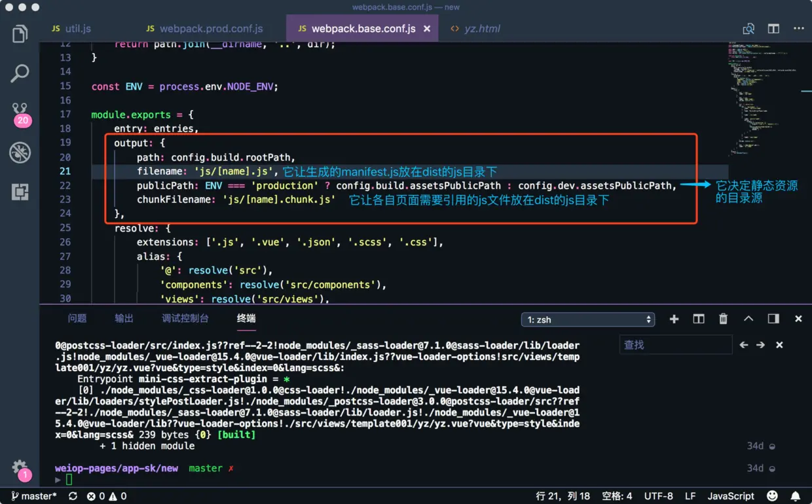
Task: Move the panel position icon
Action: (773, 319)
